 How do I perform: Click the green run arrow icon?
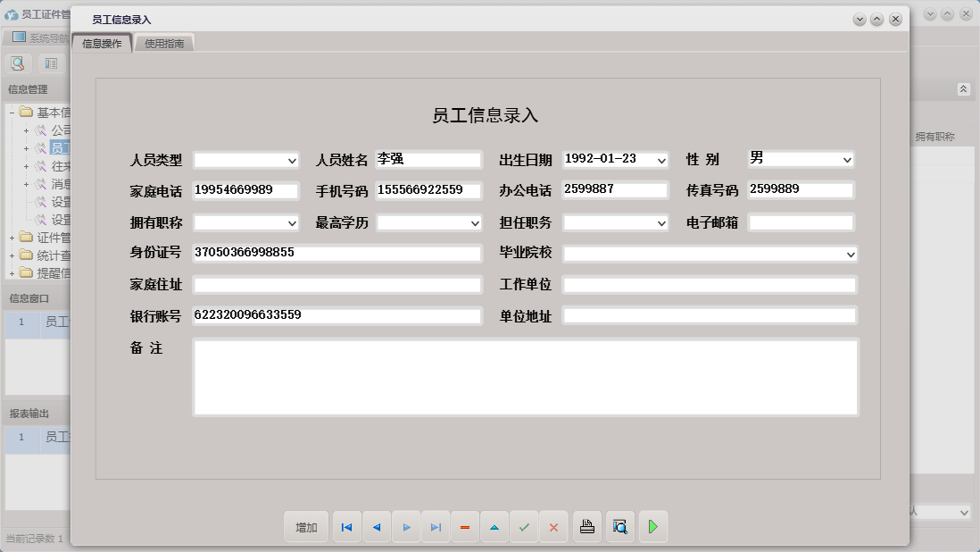652,527
